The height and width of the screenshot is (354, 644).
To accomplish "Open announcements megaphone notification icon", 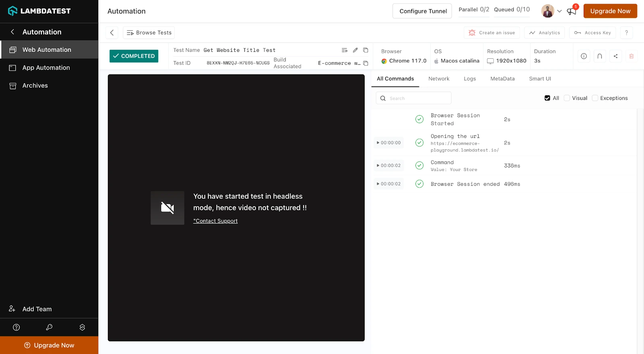I will [572, 11].
